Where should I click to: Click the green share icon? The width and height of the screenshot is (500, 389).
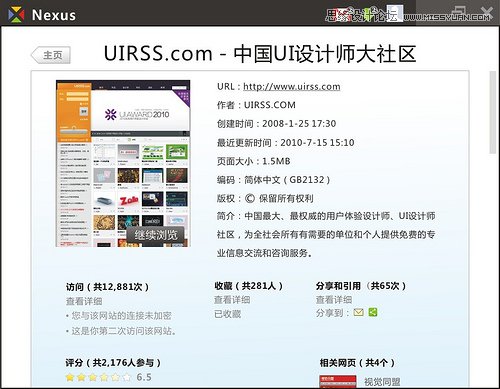coord(373,312)
